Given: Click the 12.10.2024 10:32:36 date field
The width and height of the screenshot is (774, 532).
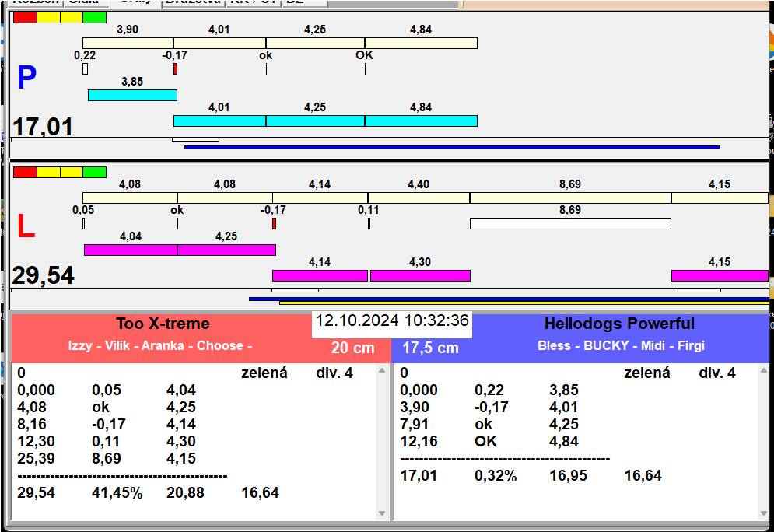Looking at the screenshot, I should tap(392, 320).
